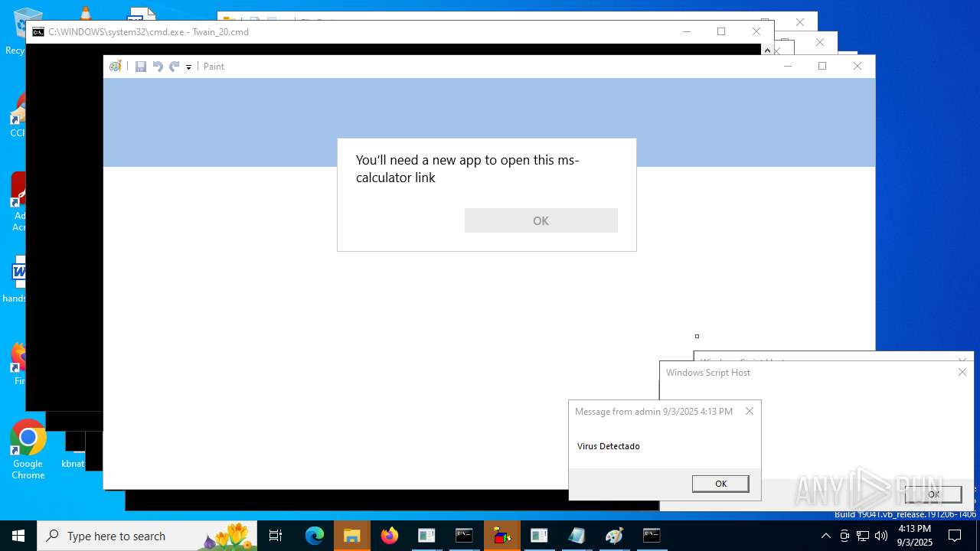Image resolution: width=980 pixels, height=551 pixels.
Task: Switch to Paint via its taskbar icon
Action: coord(614,536)
